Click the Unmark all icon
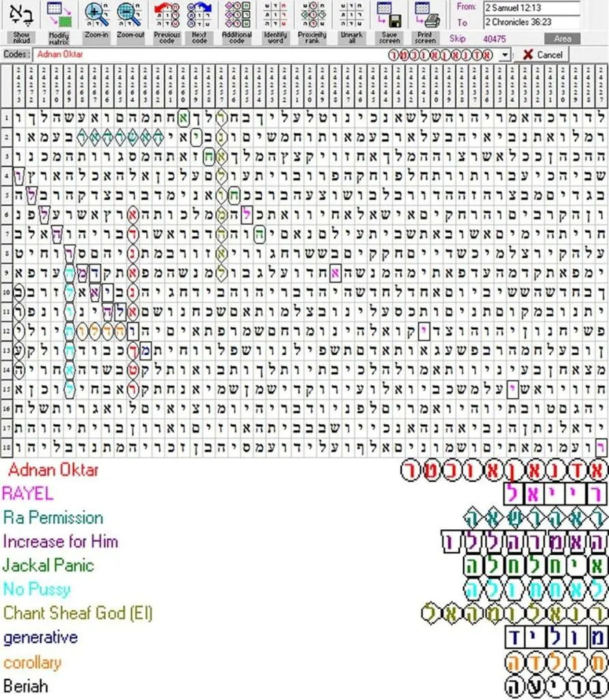Viewport: 609px width, 700px height. coord(351,15)
